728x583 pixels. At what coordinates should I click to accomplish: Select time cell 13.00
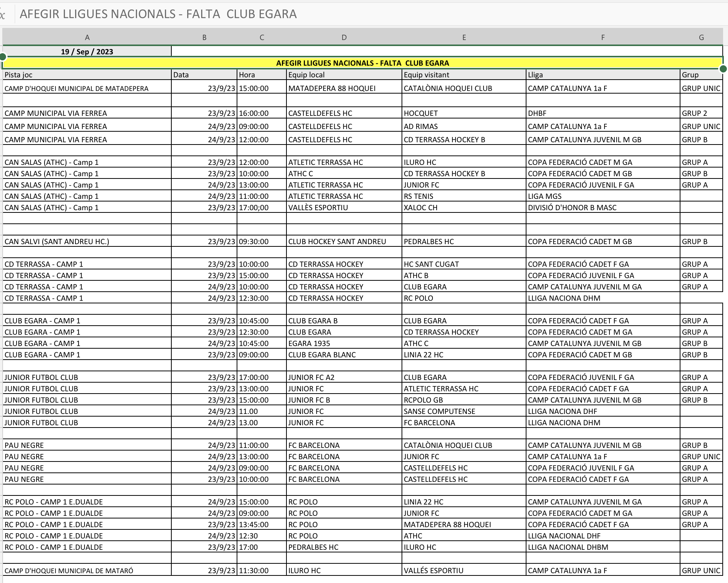point(262,423)
